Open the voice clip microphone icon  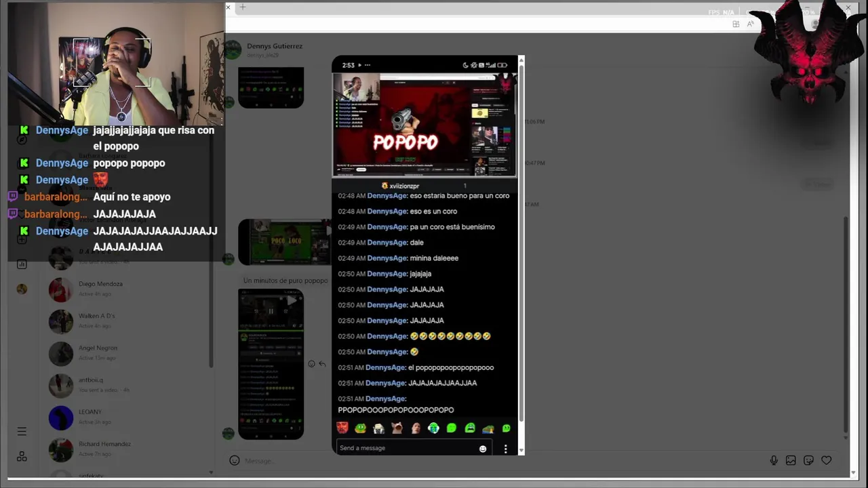(x=774, y=460)
